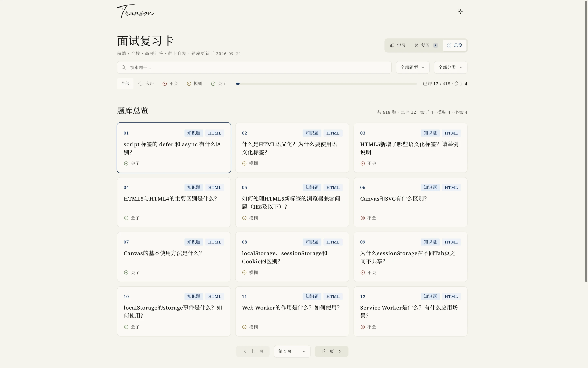This screenshot has width=588, height=368.
Task: Click the 会了 icon on card 10
Action: (126, 327)
